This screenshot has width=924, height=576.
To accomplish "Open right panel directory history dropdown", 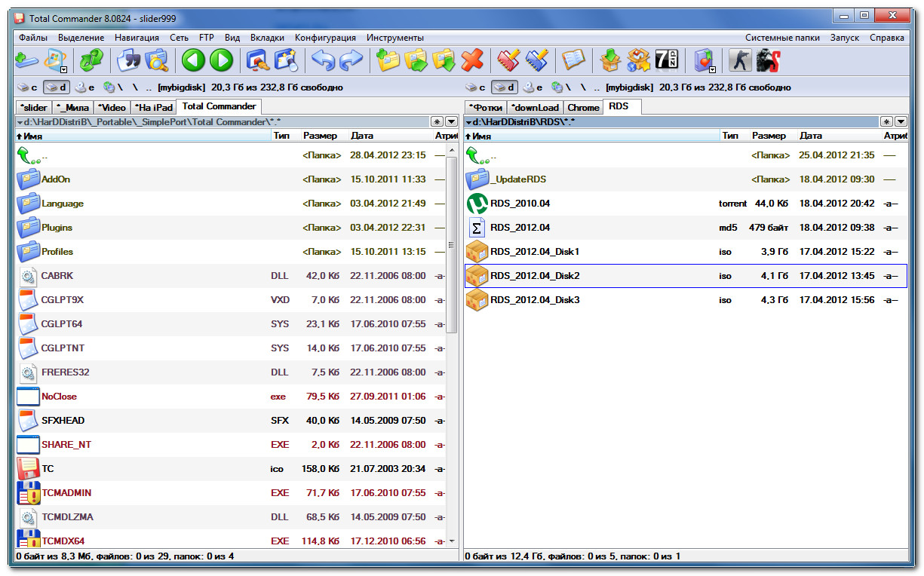I will (900, 121).
